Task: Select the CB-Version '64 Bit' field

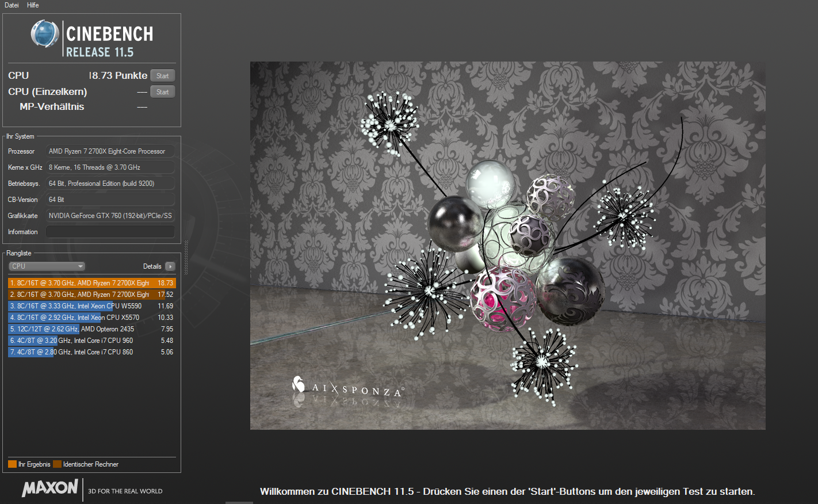Action: pos(110,200)
